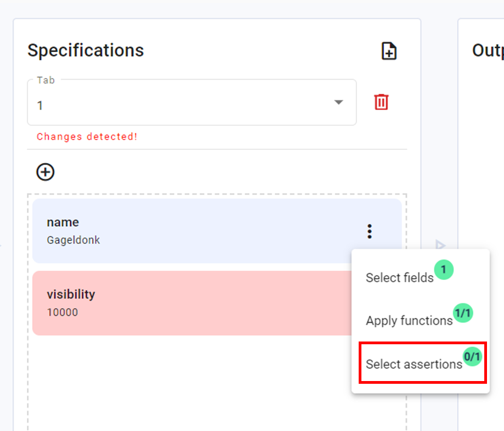Click the 'Specifications' panel heading
The height and width of the screenshot is (431, 504).
click(86, 51)
